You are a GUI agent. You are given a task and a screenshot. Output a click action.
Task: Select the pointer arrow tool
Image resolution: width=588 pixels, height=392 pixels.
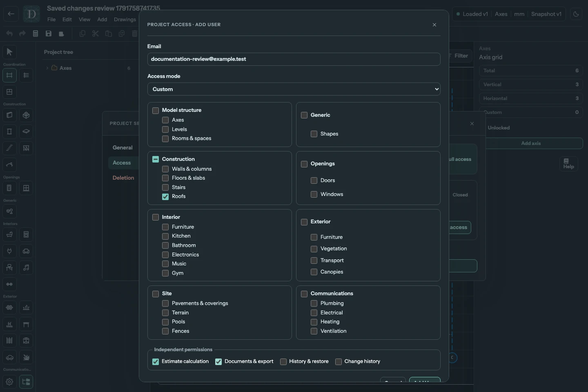(x=9, y=52)
